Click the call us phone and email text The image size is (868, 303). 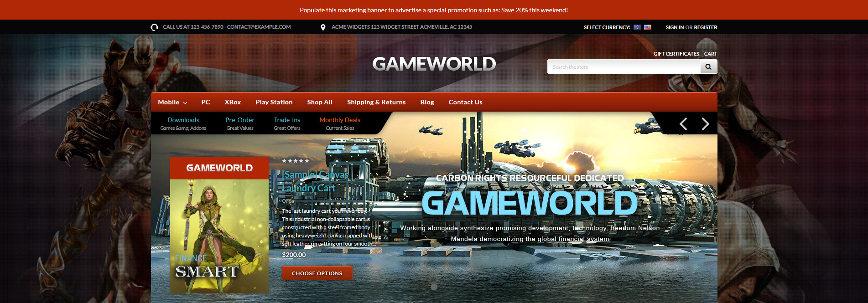227,27
